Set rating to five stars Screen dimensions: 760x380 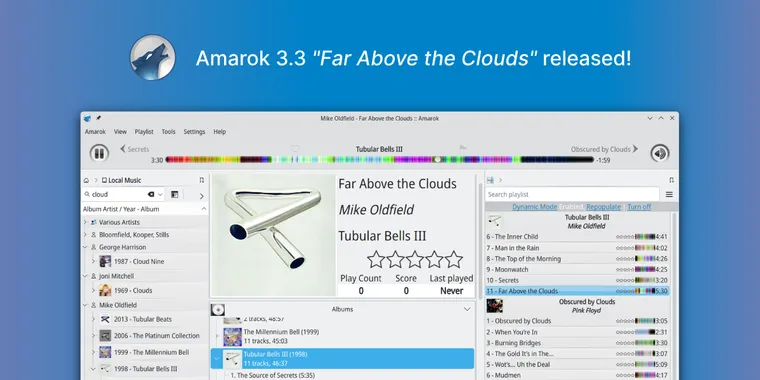[454, 259]
